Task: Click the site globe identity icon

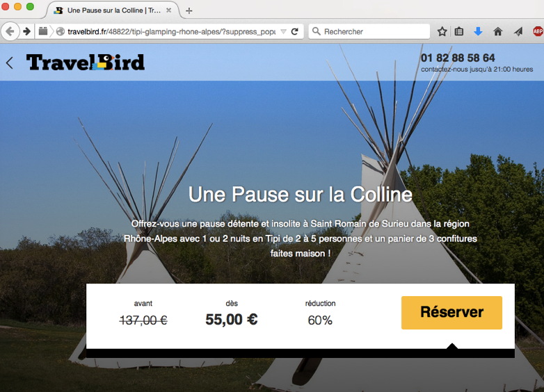Action: tap(61, 31)
